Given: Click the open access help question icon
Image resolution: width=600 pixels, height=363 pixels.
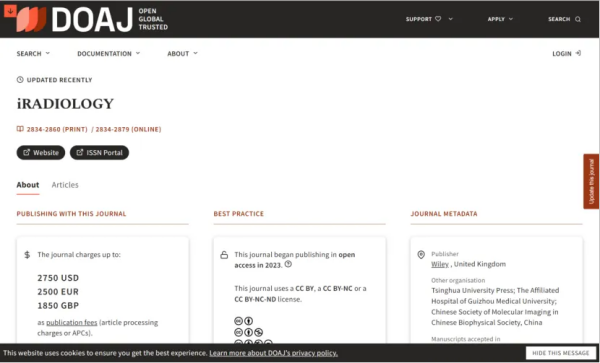Looking at the screenshot, I should (x=288, y=264).
